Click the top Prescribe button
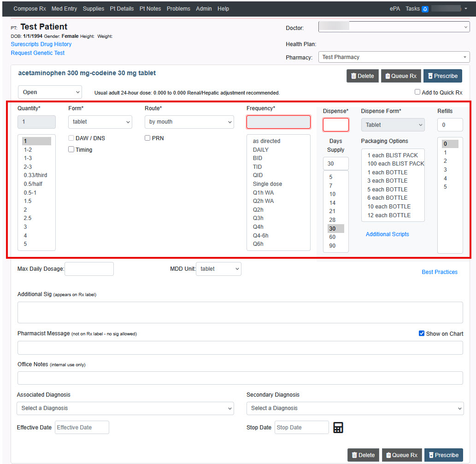Screen dimensions: 476x464 tap(442, 76)
